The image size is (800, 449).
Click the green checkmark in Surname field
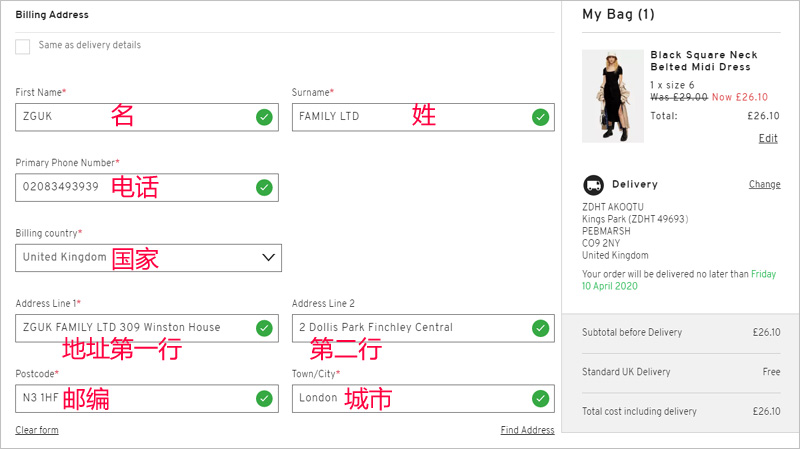tap(540, 117)
